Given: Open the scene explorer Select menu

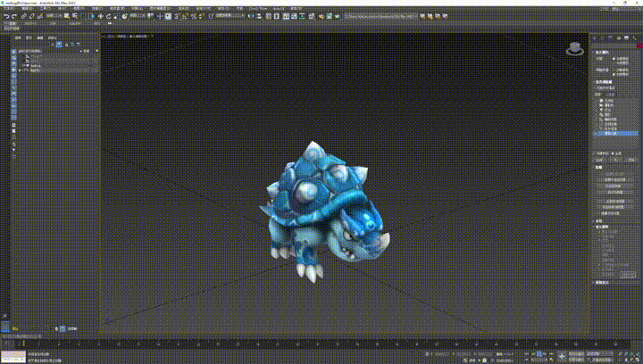Looking at the screenshot, I should click(x=18, y=37).
